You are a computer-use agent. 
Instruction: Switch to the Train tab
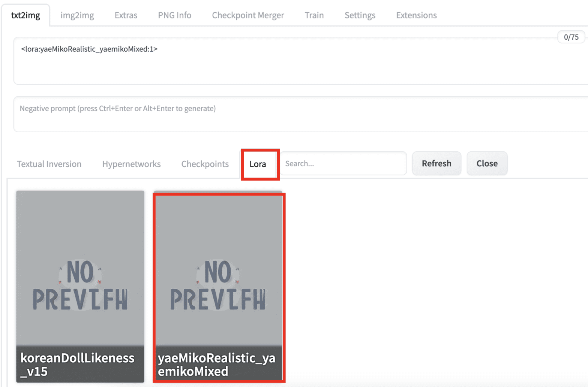click(x=314, y=15)
